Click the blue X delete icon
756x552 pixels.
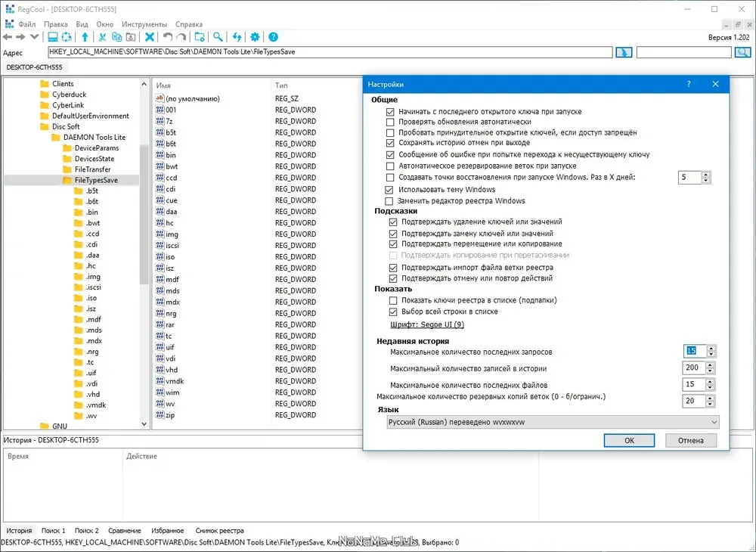coord(150,37)
